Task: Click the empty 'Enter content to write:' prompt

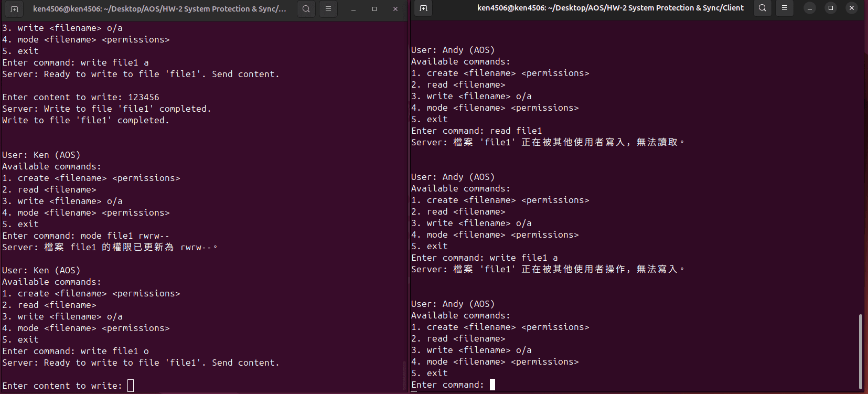Action: pos(68,386)
